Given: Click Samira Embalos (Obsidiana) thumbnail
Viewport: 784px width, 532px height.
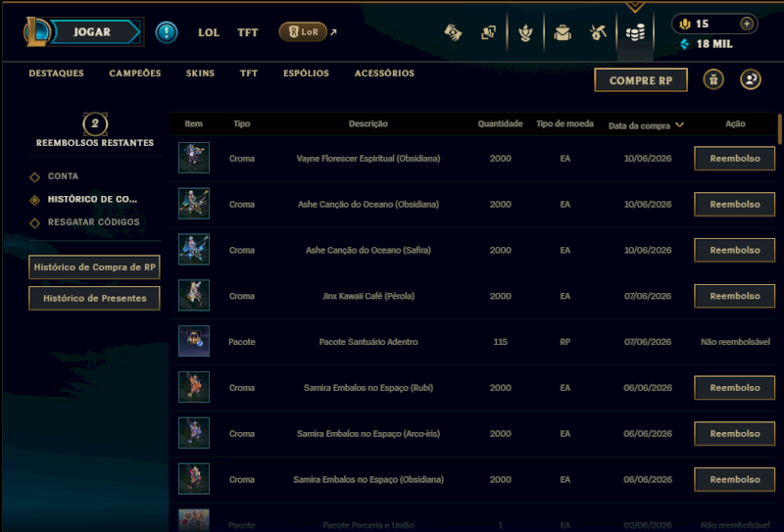Looking at the screenshot, I should (x=194, y=479).
